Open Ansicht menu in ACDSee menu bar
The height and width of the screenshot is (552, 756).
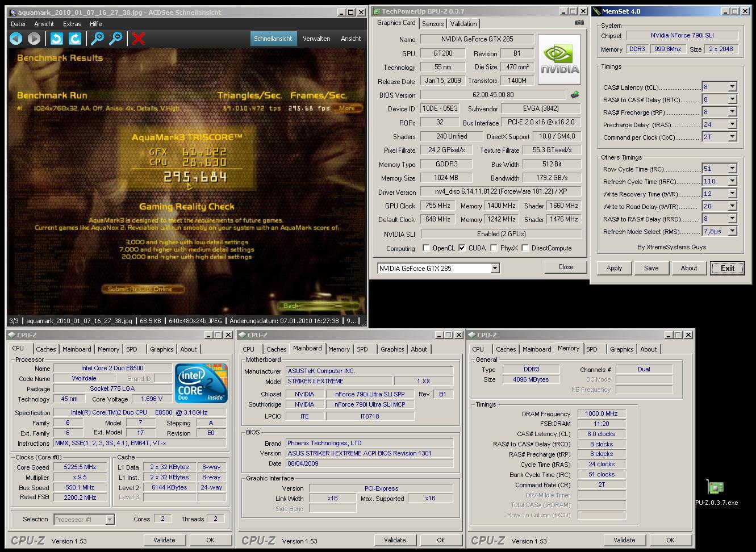click(x=44, y=24)
